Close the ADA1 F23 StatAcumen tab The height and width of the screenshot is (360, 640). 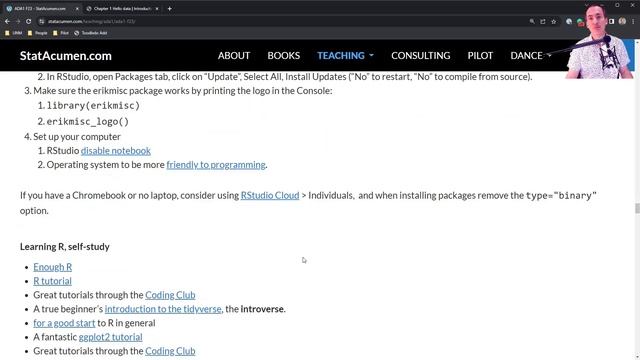77,8
